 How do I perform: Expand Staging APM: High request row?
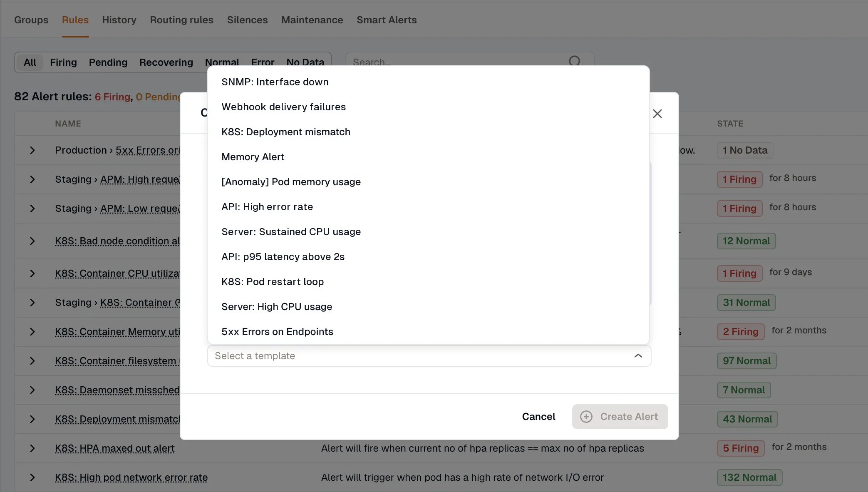click(32, 179)
